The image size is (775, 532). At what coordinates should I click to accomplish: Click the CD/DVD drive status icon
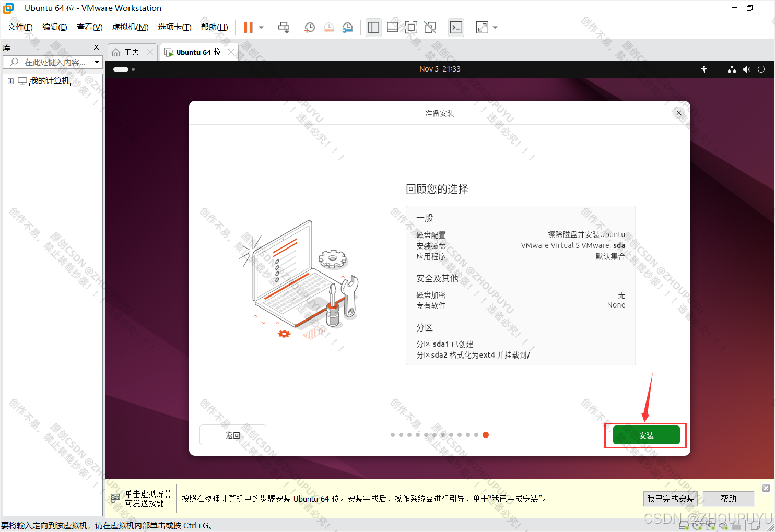click(x=697, y=526)
